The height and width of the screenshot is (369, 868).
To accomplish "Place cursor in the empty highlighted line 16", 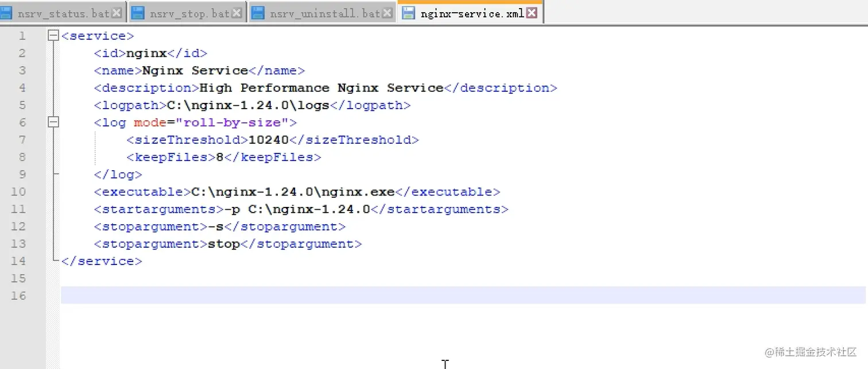I will (x=463, y=295).
